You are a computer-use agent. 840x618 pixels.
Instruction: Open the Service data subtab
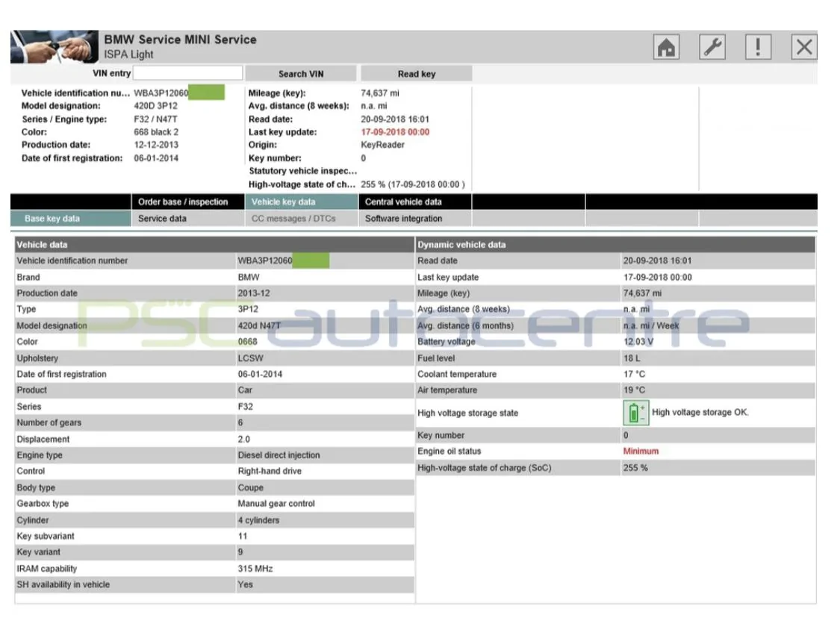click(187, 219)
